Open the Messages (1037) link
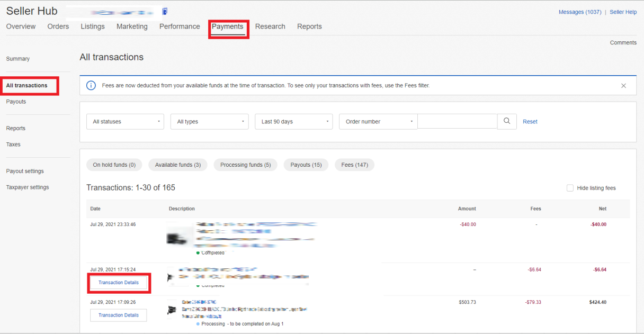The image size is (644, 334). pyautogui.click(x=580, y=12)
